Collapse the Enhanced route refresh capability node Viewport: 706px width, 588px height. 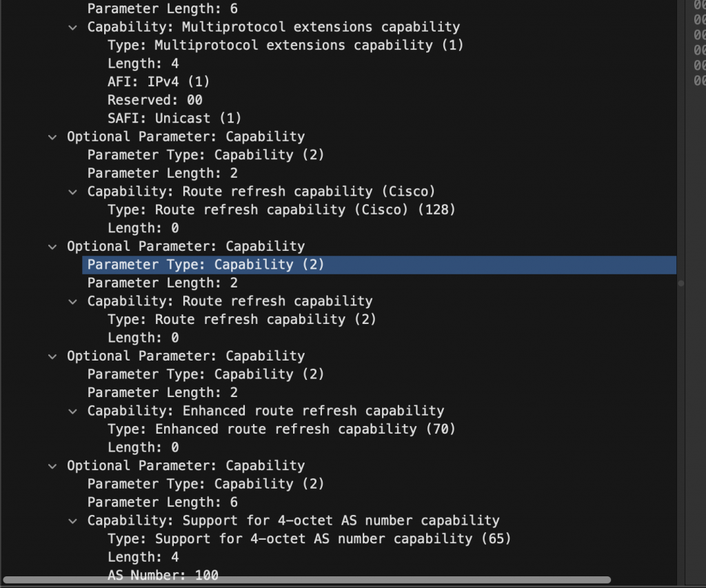tap(73, 411)
